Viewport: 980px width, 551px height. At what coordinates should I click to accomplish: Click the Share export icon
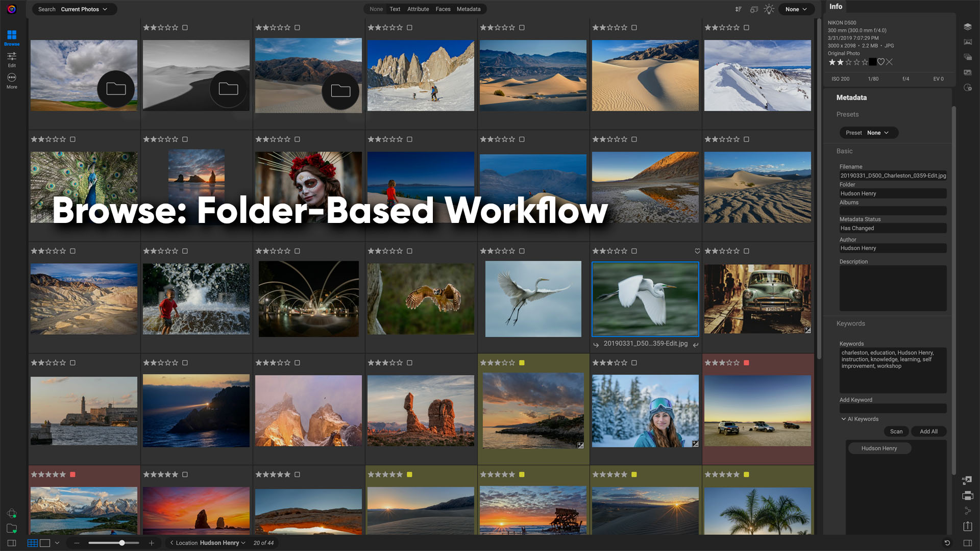pos(967,526)
